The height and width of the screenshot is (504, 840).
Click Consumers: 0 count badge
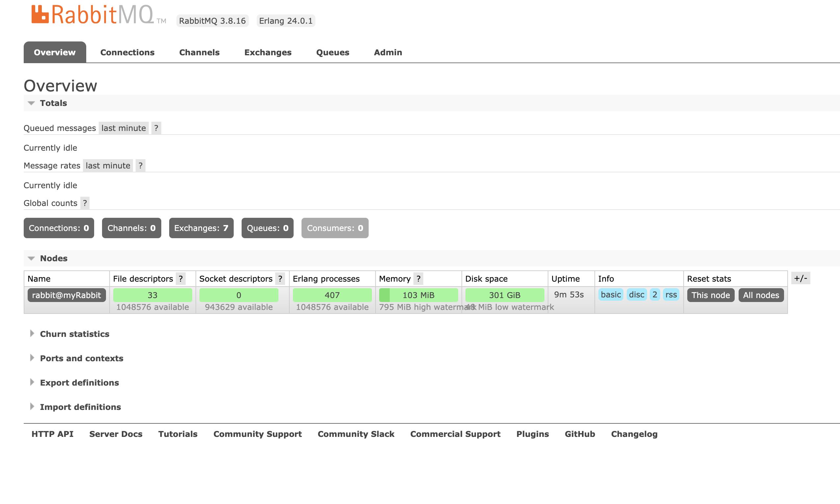point(335,228)
